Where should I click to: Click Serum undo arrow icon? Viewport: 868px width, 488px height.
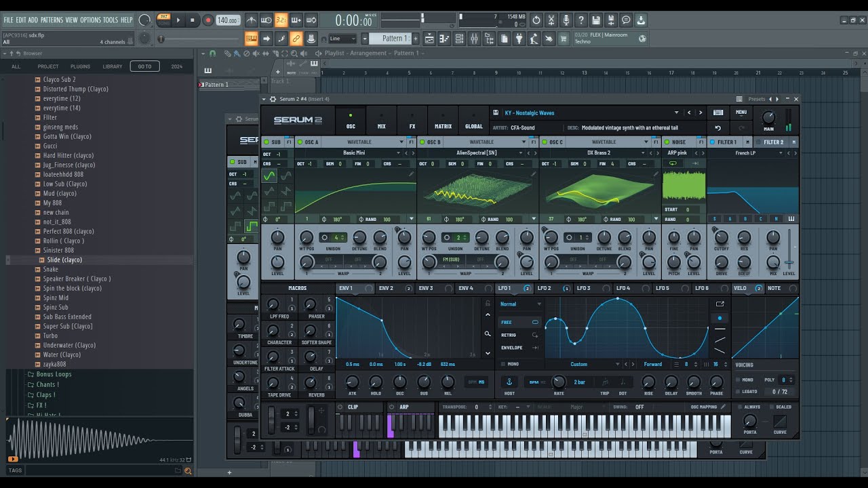718,127
